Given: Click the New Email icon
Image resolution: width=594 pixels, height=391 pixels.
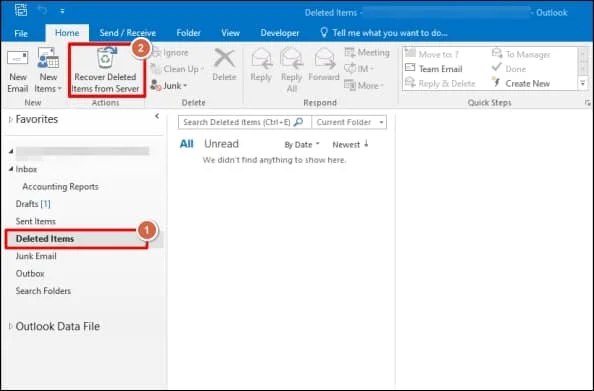Looking at the screenshot, I should pyautogui.click(x=17, y=58).
